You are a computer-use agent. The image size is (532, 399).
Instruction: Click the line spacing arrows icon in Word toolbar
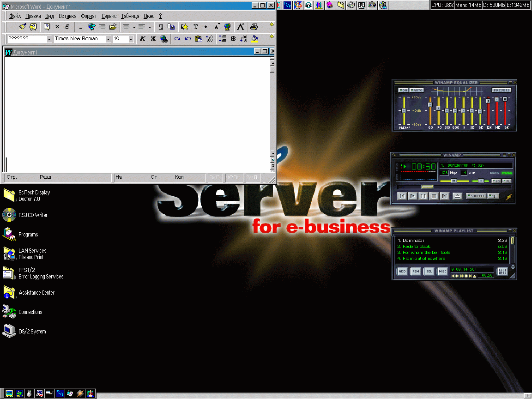click(x=222, y=39)
